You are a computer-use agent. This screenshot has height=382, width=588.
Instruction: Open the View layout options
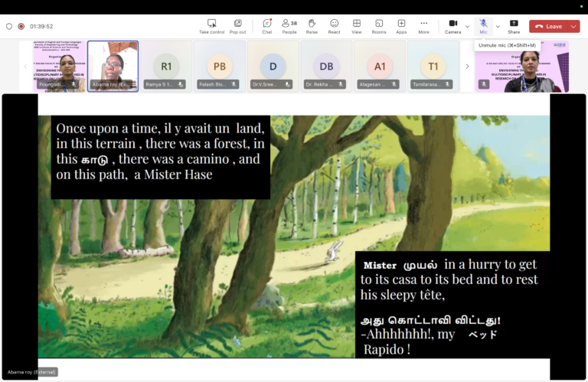click(x=356, y=26)
